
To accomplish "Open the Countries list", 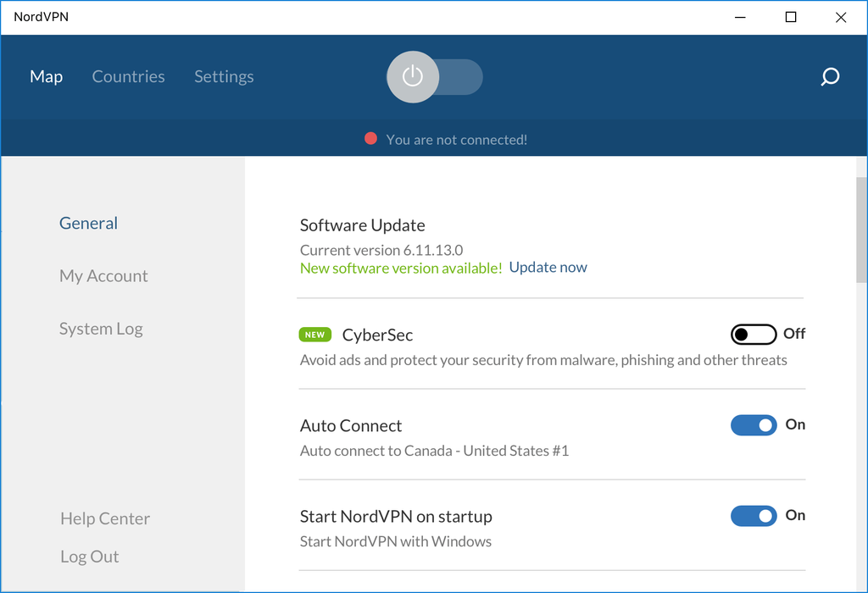I will [128, 76].
